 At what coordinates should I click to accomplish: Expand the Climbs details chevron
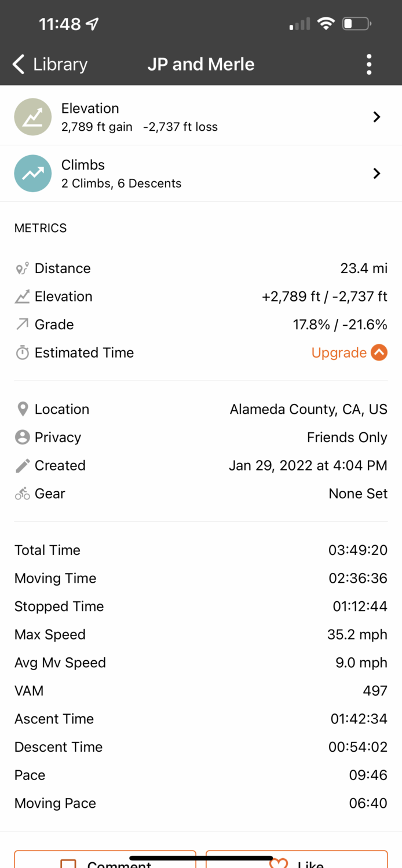(x=377, y=174)
